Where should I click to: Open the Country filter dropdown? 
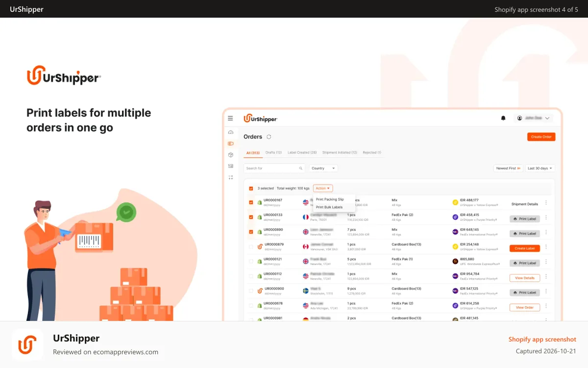(323, 168)
